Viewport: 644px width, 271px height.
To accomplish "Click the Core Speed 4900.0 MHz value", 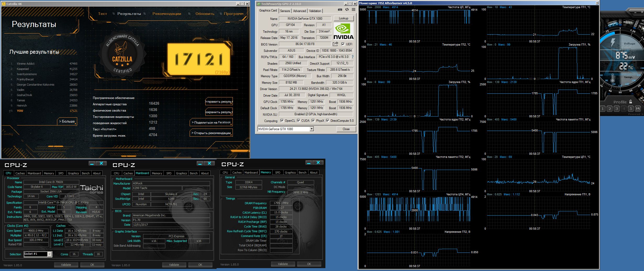I will pyautogui.click(x=36, y=231).
